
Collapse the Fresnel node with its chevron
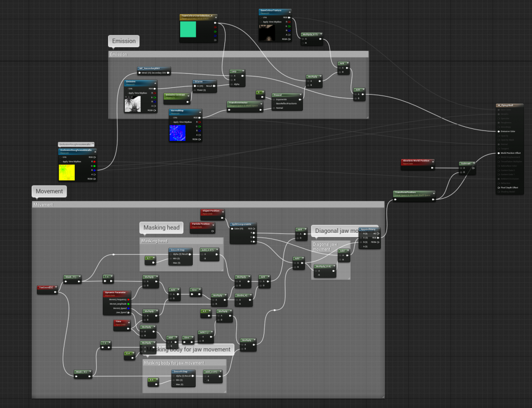click(x=300, y=95)
